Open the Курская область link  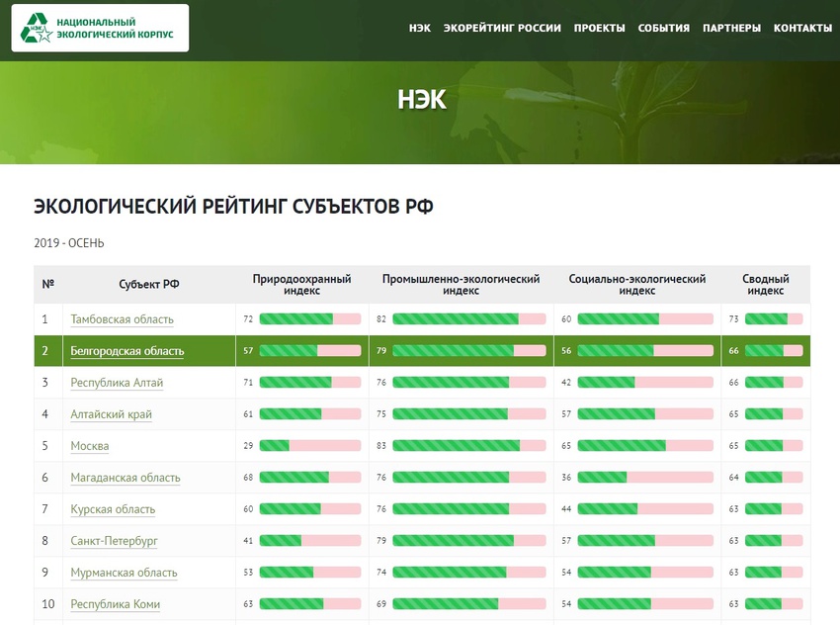(113, 509)
